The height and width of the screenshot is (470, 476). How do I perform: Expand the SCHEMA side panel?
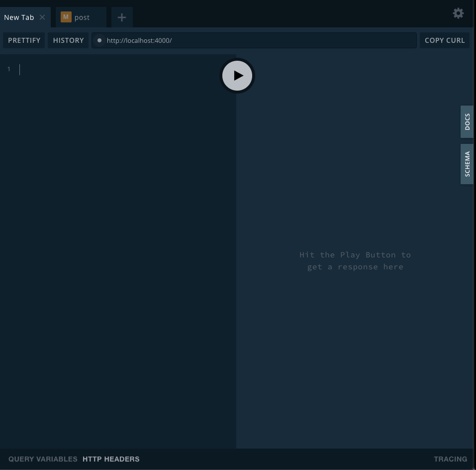pos(467,164)
